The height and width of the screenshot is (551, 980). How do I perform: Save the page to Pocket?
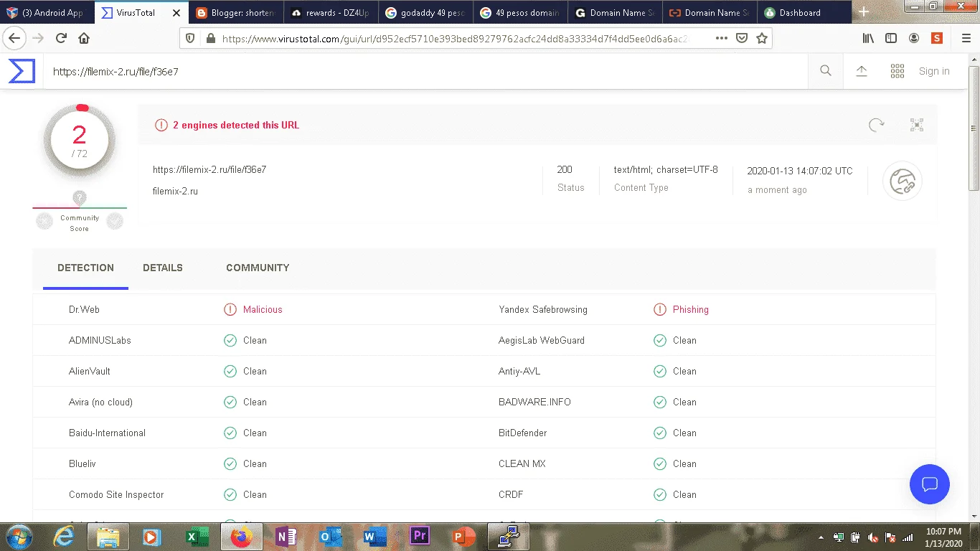pos(743,39)
